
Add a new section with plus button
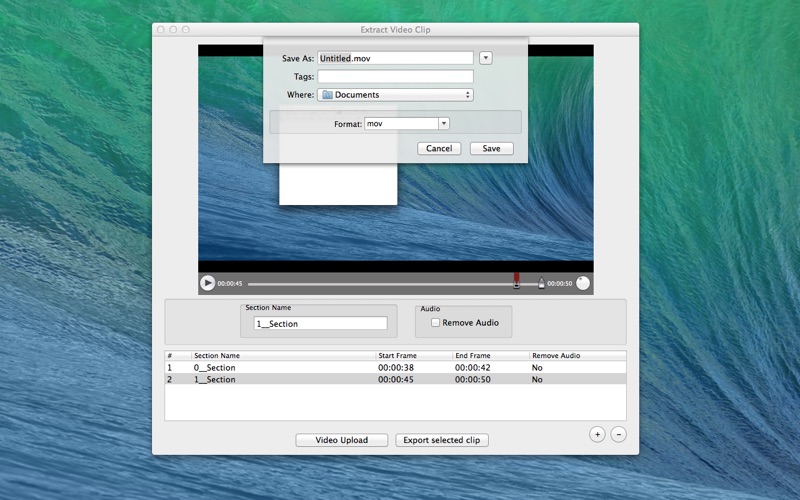tap(597, 434)
